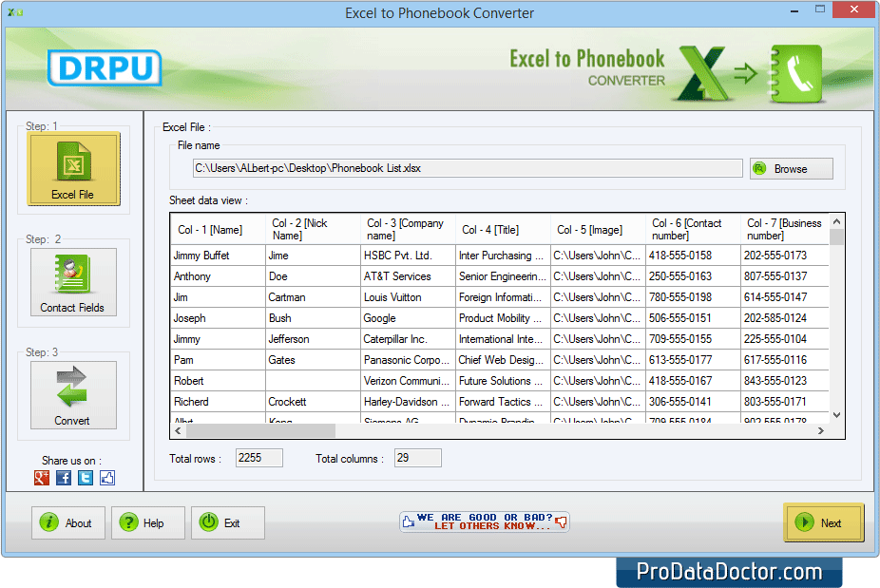This screenshot has width=880, height=588.
Task: Click the Convert step icon
Action: [x=73, y=395]
